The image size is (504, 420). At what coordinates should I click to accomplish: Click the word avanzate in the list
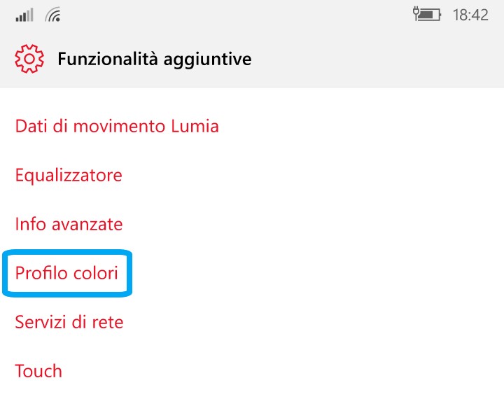point(90,224)
